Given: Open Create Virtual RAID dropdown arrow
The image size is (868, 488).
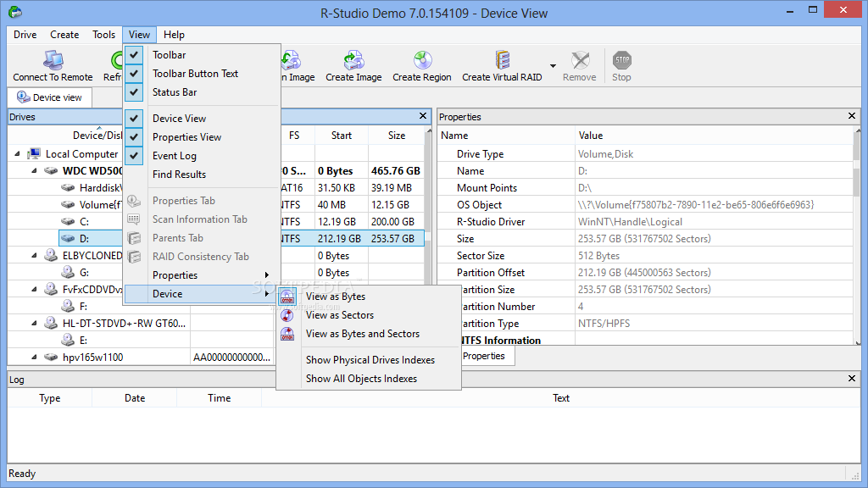Looking at the screenshot, I should (553, 66).
